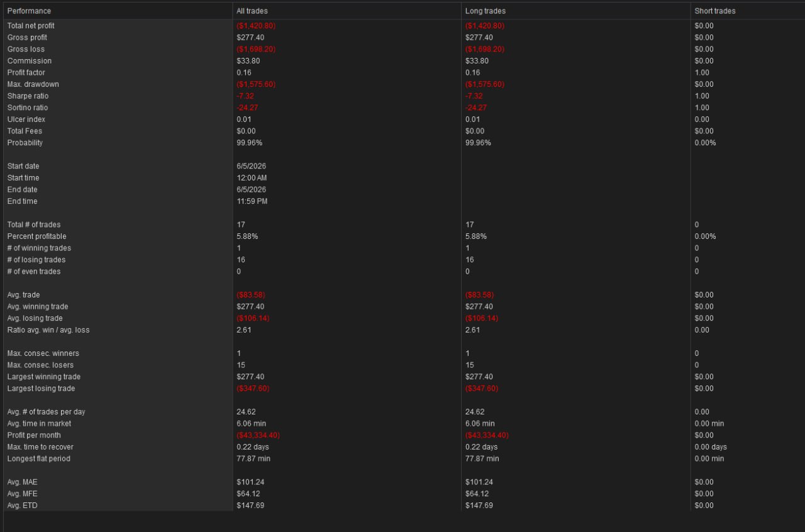Select the 'Avg. # of trades per day' label
Viewport: 805px width, 532px height.
(x=47, y=412)
